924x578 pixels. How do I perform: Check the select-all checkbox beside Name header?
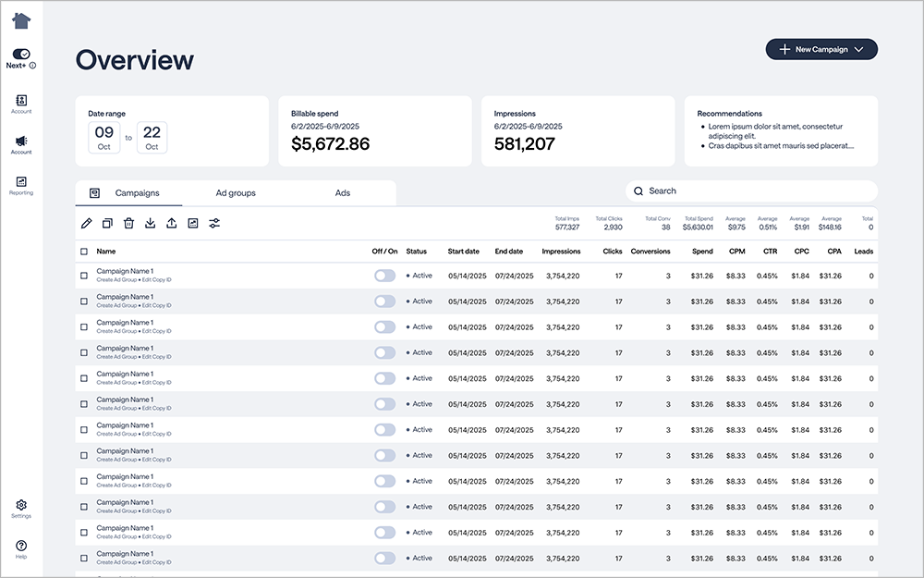coord(84,252)
